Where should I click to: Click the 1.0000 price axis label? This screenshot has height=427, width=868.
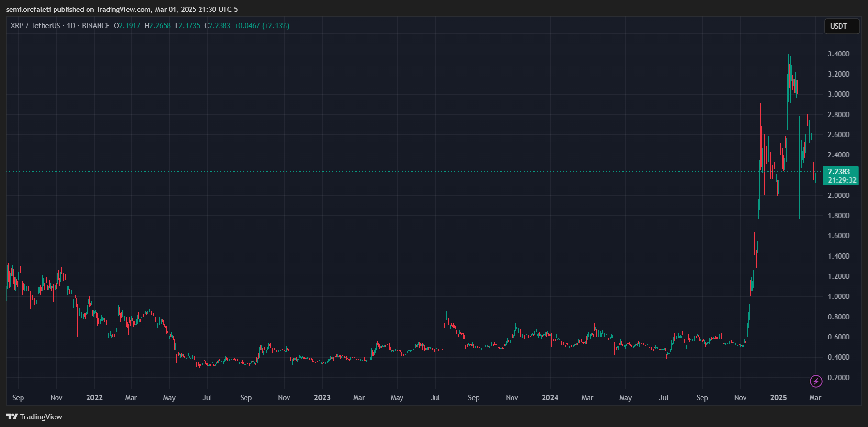839,296
